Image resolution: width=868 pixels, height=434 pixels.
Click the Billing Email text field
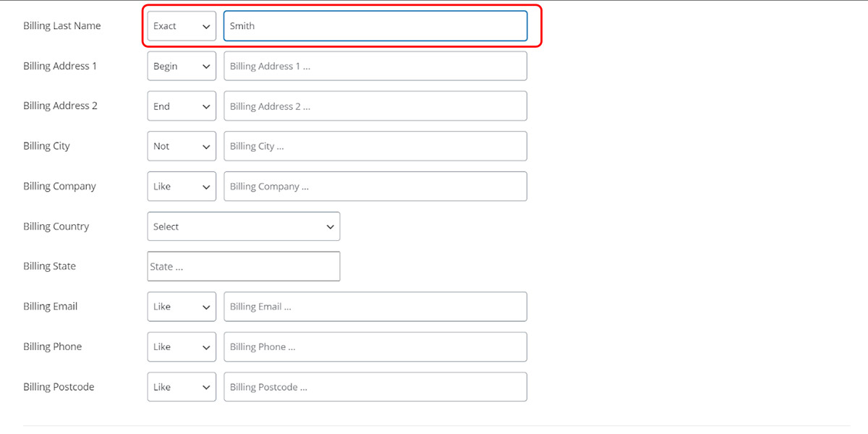click(x=375, y=307)
